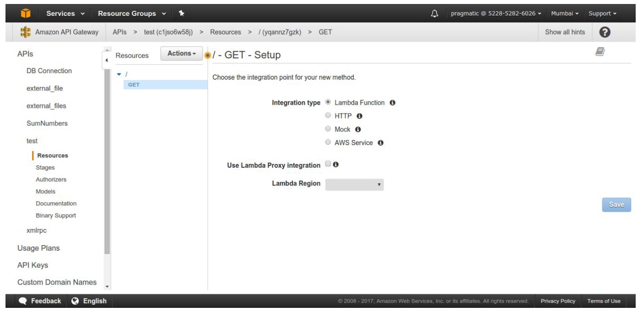Open the Resource Groups menu
The height and width of the screenshot is (313, 644).
tap(132, 13)
